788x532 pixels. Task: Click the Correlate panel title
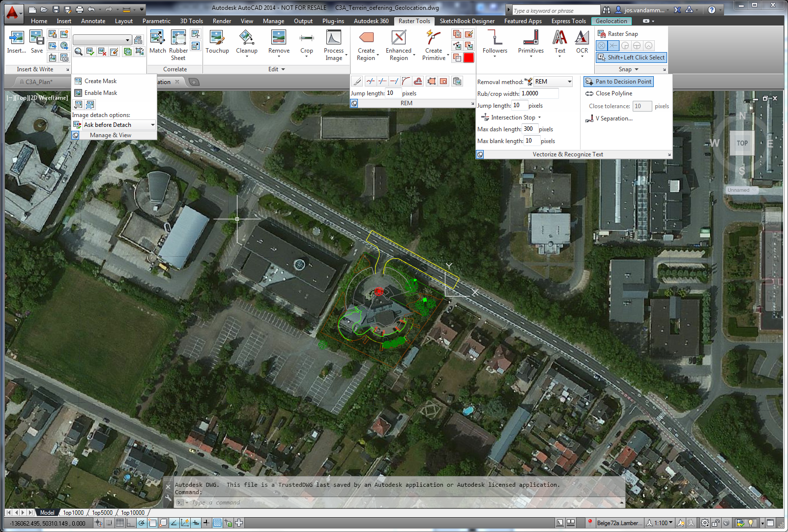(x=175, y=69)
